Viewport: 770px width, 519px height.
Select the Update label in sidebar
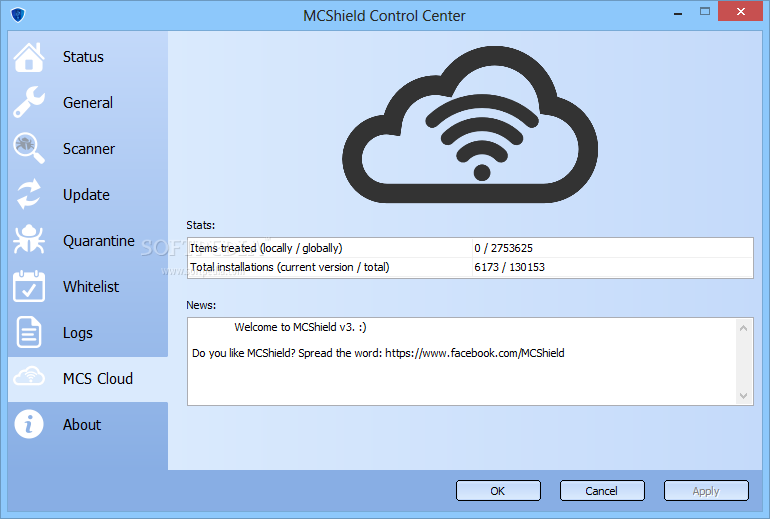click(86, 195)
